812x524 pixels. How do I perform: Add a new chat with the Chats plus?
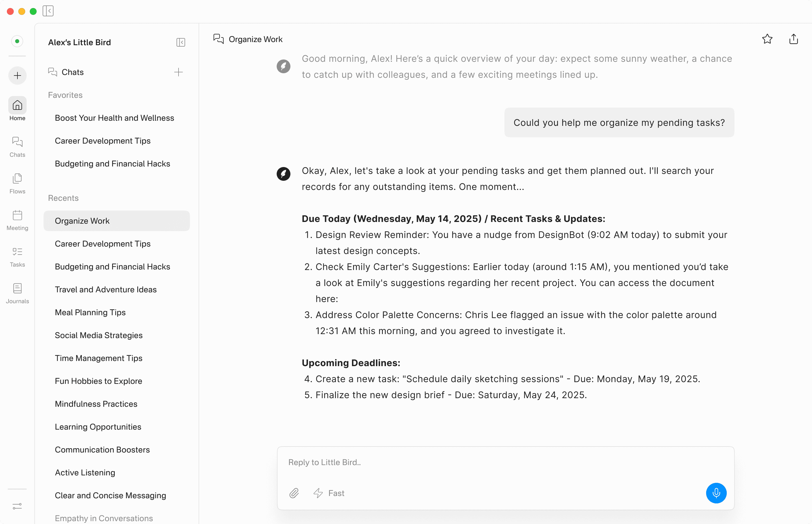coord(178,72)
